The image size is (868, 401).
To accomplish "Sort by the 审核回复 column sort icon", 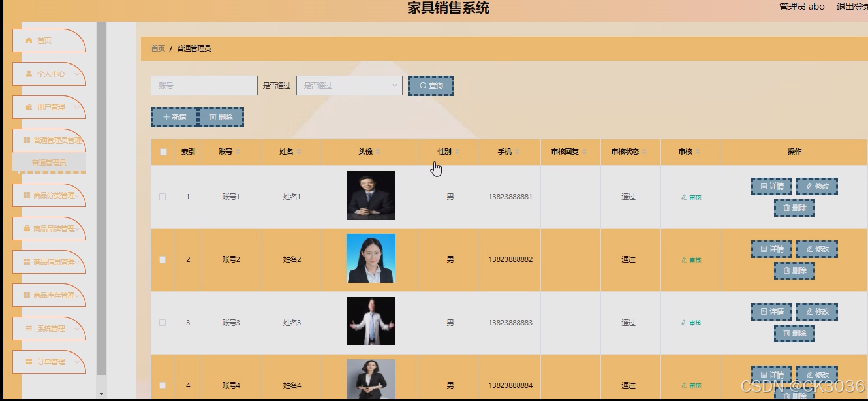I will (x=585, y=152).
